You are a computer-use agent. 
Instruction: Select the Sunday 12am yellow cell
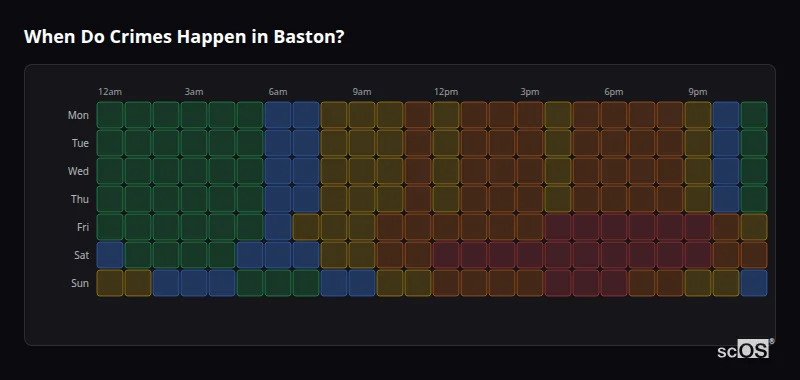tap(110, 283)
